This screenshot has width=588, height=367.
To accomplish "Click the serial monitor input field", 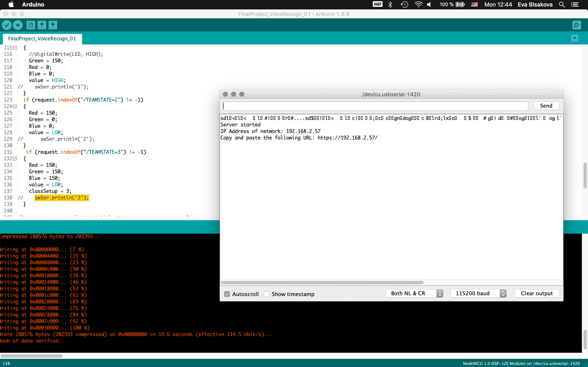I will click(375, 106).
